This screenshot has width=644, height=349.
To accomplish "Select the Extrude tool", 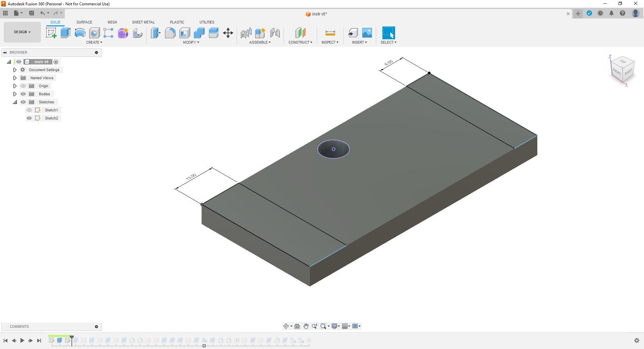I will (x=65, y=33).
